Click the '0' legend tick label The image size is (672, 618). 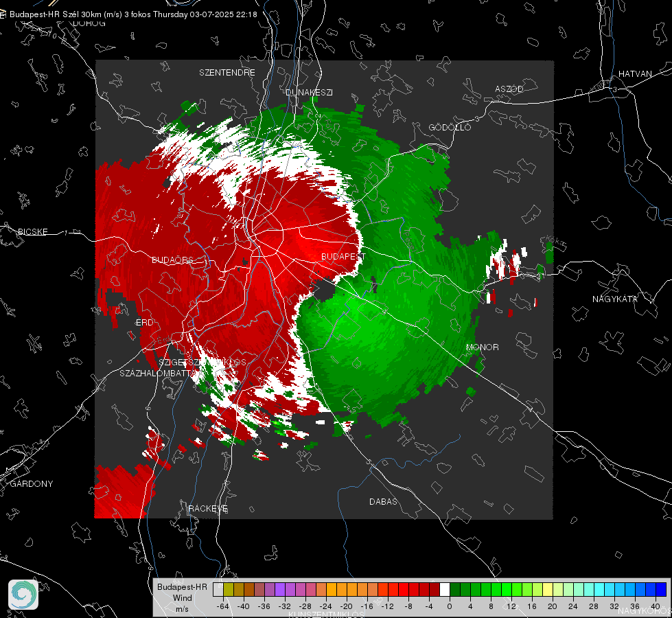(449, 606)
